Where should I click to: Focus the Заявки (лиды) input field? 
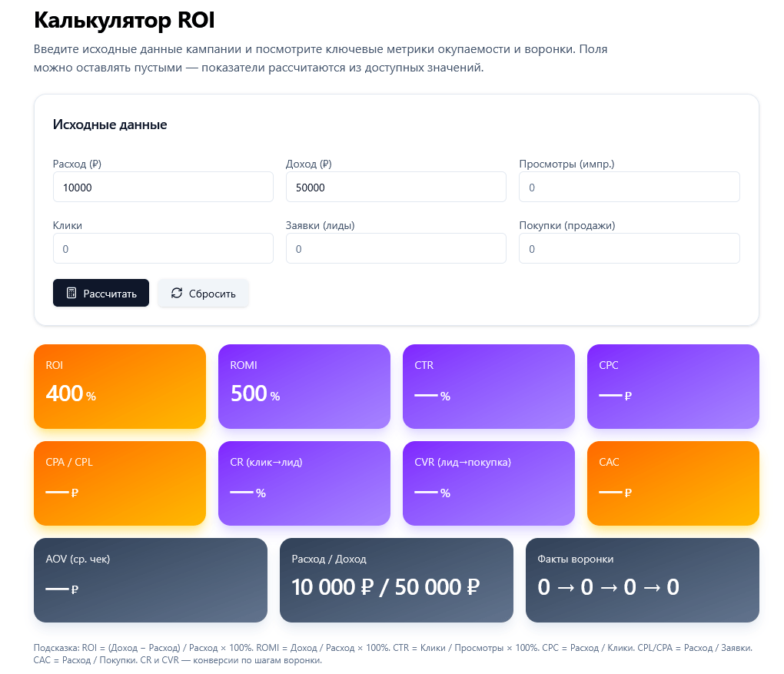coord(396,248)
